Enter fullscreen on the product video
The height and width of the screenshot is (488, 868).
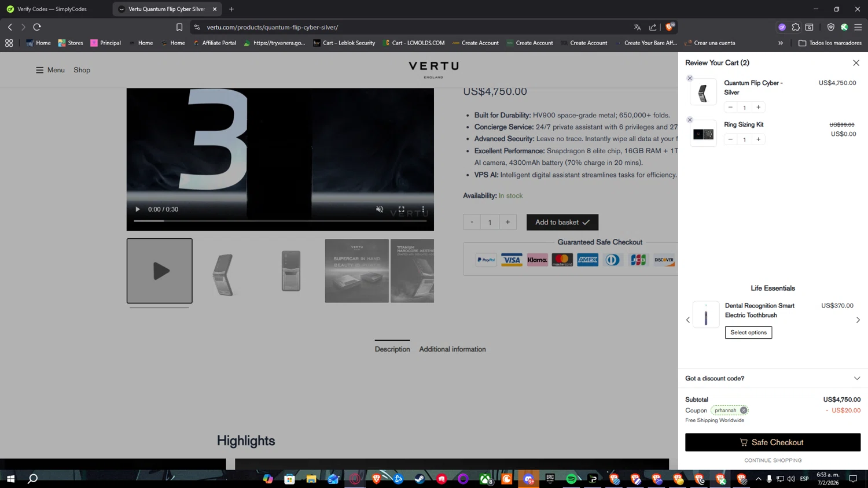[x=401, y=209]
